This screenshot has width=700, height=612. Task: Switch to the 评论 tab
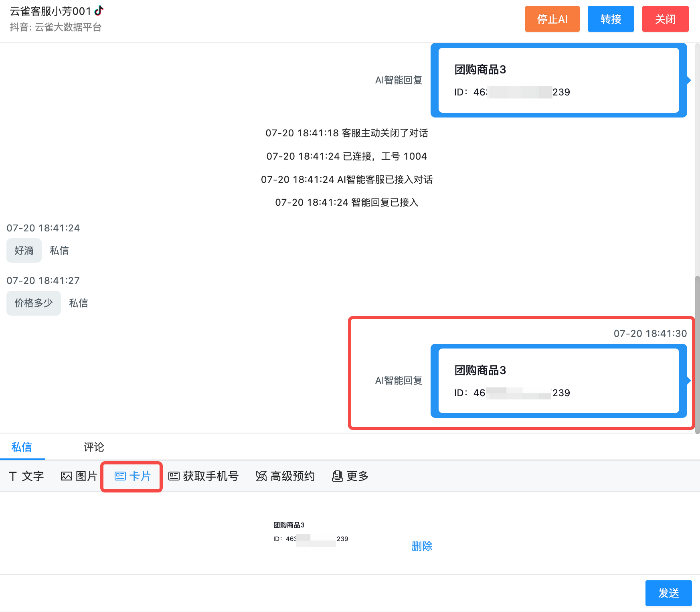tap(94, 447)
